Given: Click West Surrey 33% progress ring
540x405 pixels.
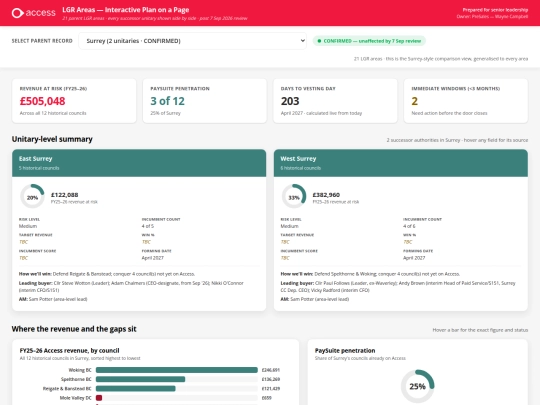Looking at the screenshot, I should point(294,196).
